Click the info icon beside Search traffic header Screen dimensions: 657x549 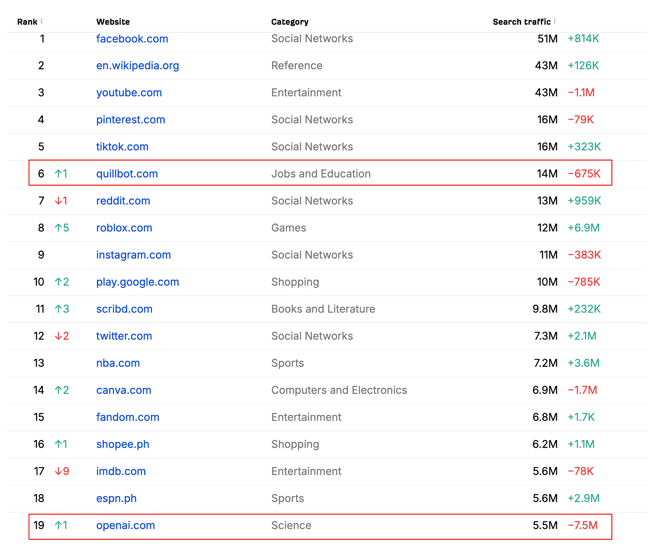point(555,21)
